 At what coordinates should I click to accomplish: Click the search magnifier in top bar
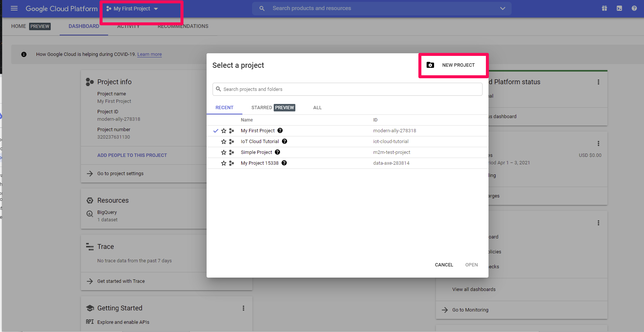click(x=262, y=8)
